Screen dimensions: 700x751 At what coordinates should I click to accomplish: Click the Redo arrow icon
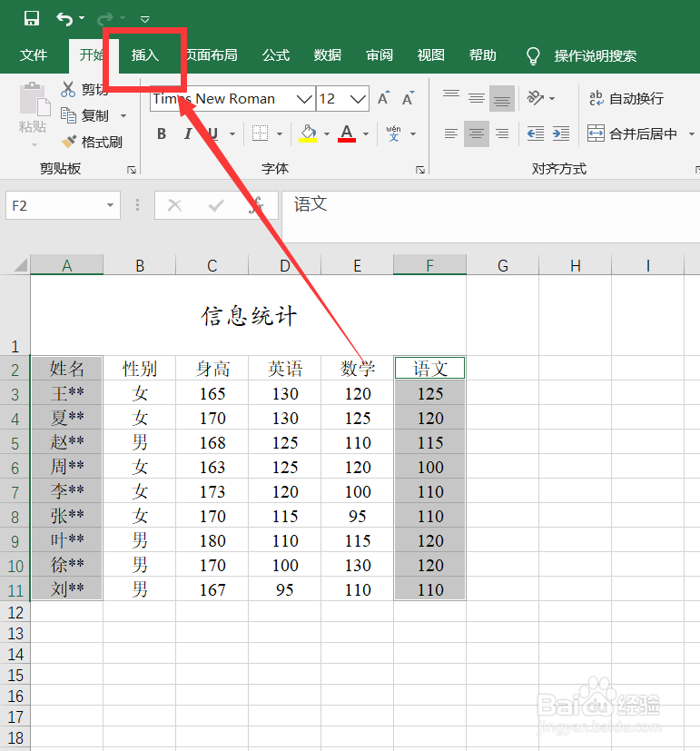[x=104, y=19]
